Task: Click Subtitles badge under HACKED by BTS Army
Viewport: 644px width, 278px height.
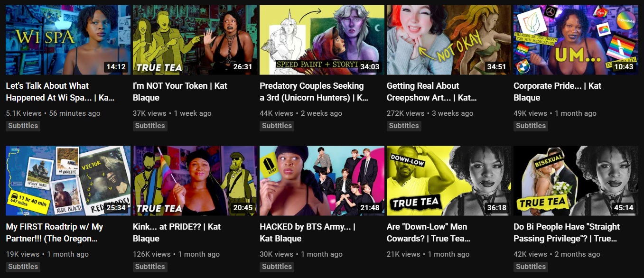Action: coord(277,267)
